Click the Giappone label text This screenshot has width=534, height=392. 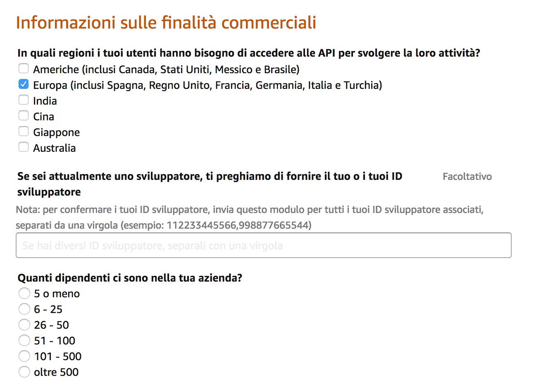click(57, 132)
